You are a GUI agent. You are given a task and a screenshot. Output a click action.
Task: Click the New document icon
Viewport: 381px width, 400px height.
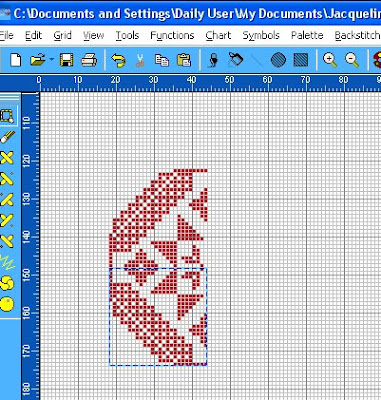point(15,60)
